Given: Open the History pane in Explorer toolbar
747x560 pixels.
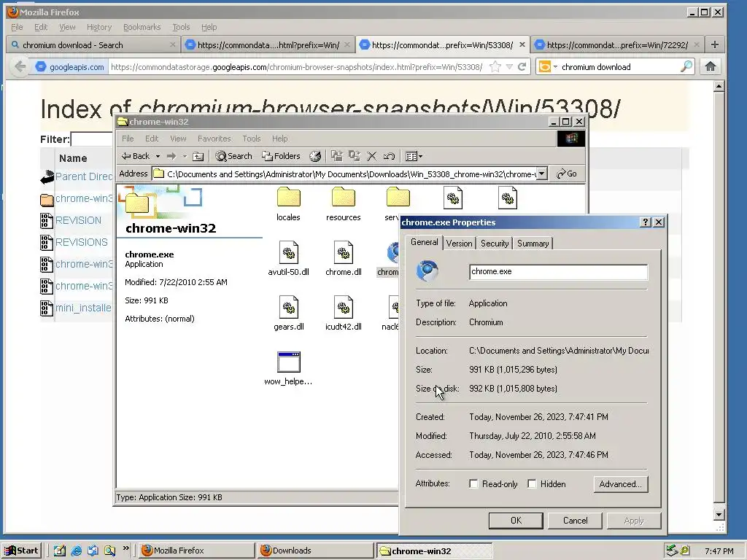Looking at the screenshot, I should click(x=315, y=156).
